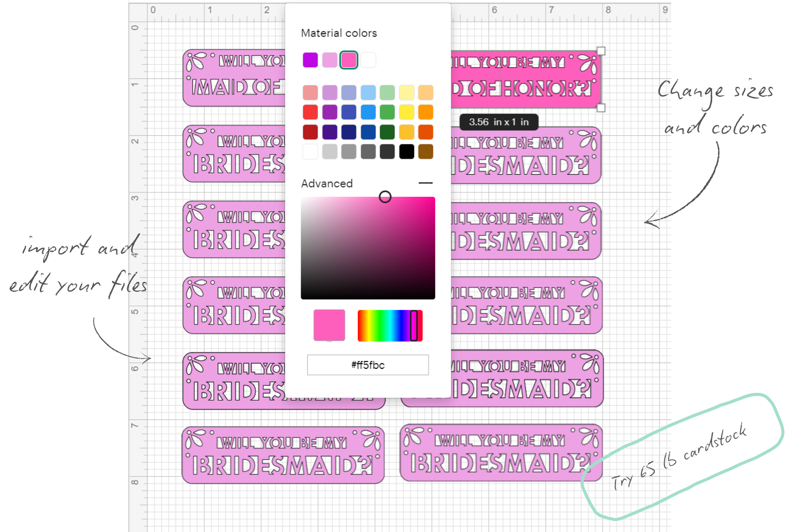Image resolution: width=798 pixels, height=532 pixels.
Task: Select the purple material color swatch
Action: [x=310, y=60]
